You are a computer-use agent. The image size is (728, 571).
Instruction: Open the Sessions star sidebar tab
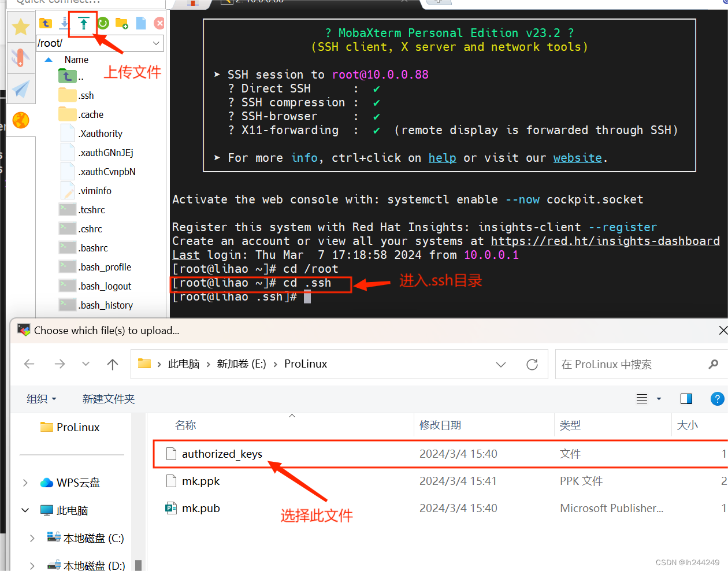[21, 27]
